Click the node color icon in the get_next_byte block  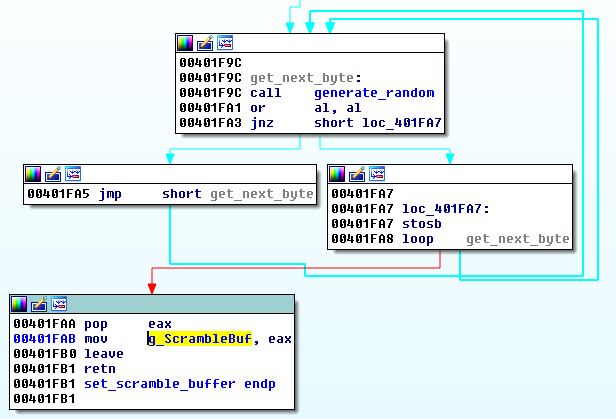click(x=185, y=43)
